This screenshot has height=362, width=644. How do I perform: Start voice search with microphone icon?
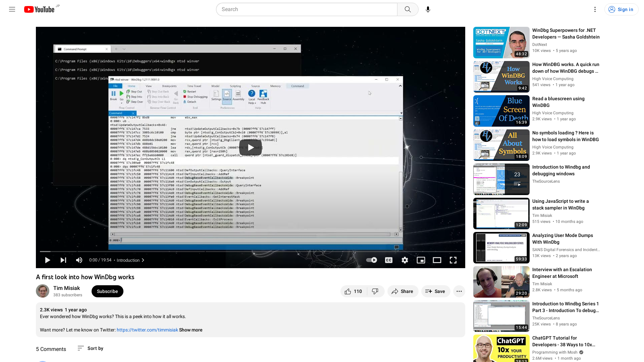tap(428, 9)
